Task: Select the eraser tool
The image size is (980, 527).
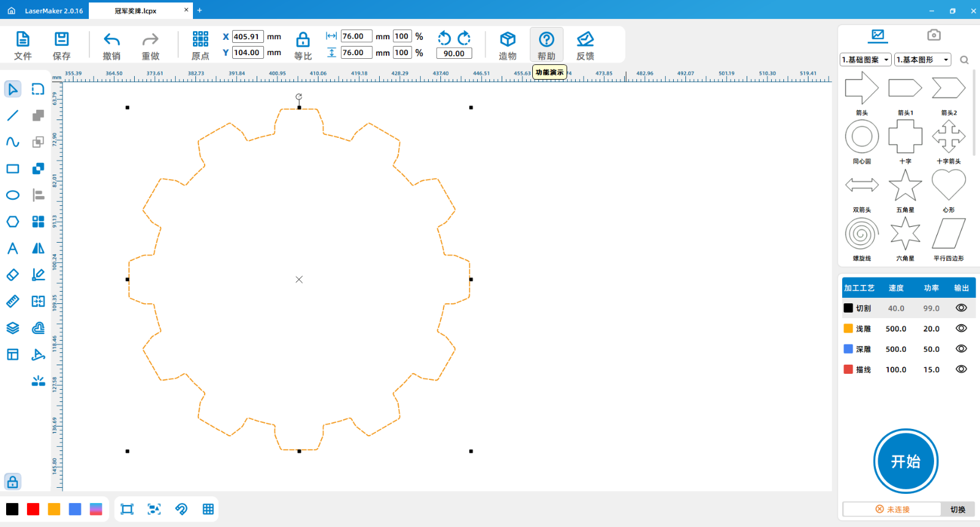Action: (x=13, y=275)
